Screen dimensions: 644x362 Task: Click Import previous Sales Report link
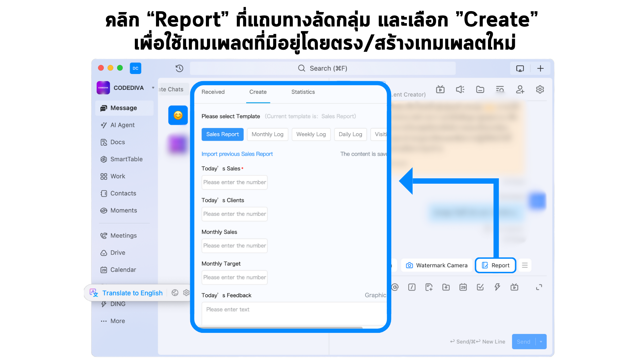click(237, 154)
